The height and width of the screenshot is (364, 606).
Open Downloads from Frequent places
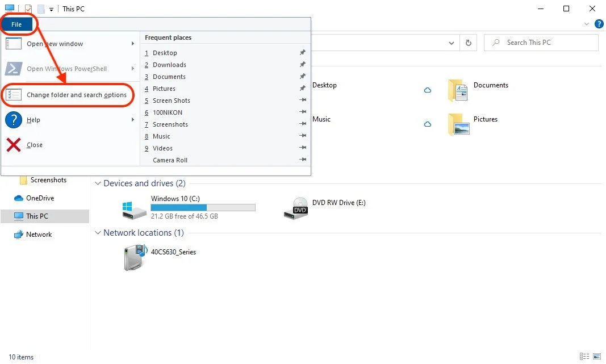click(x=169, y=65)
